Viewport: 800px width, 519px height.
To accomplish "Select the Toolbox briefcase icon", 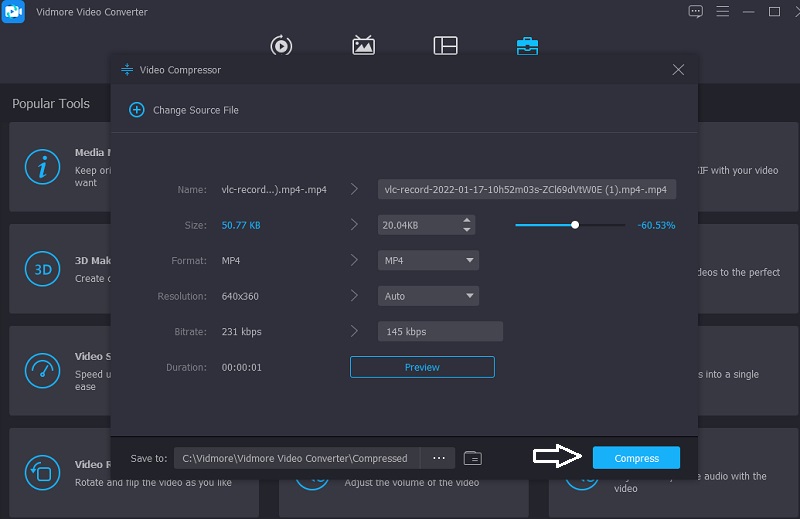I will [x=527, y=46].
